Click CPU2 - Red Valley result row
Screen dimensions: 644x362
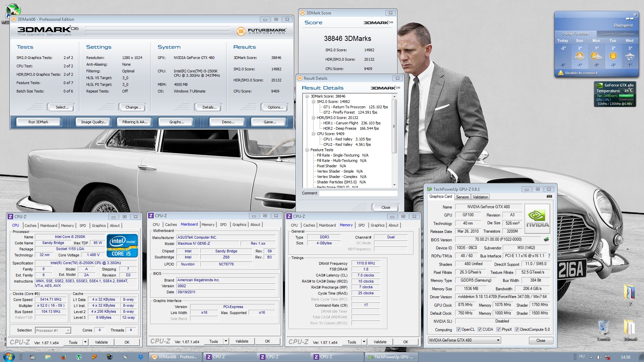[347, 144]
